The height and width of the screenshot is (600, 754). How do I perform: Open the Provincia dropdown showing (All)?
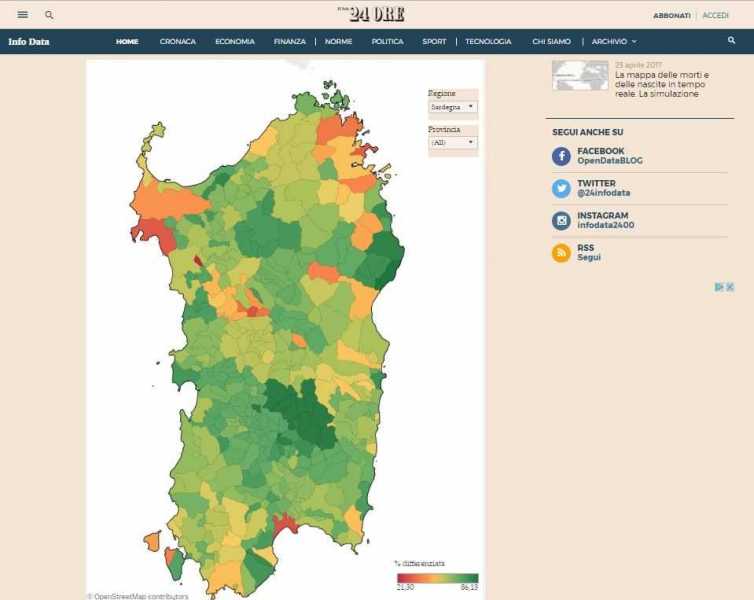point(453,142)
